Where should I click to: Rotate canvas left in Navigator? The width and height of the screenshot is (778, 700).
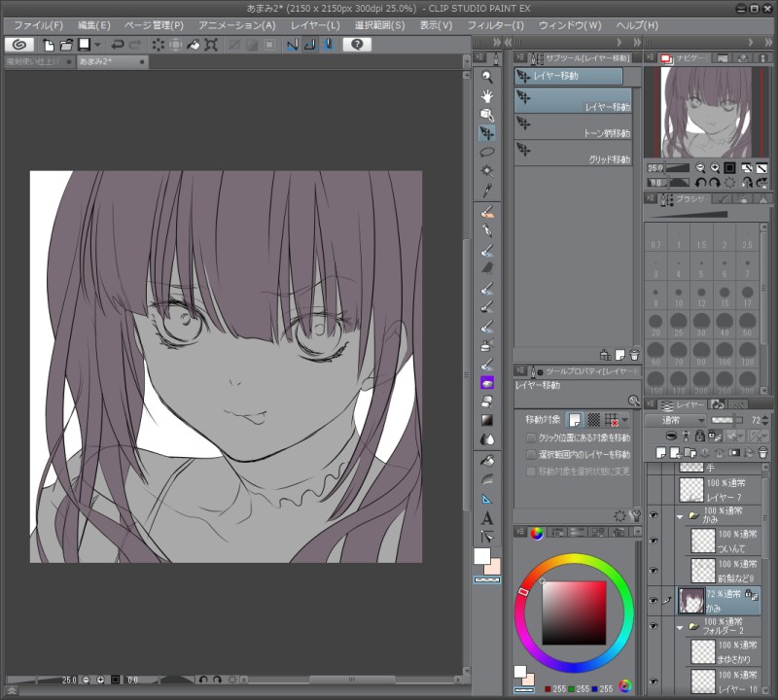[700, 183]
